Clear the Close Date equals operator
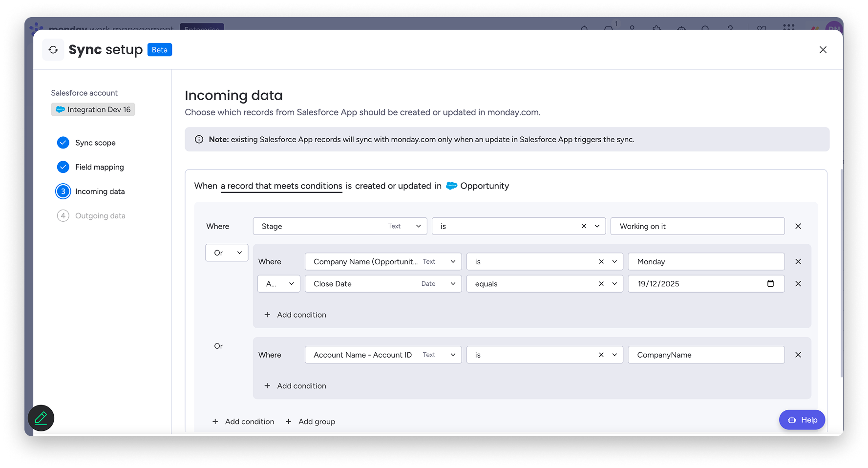This screenshot has height=468, width=868. coord(601,284)
